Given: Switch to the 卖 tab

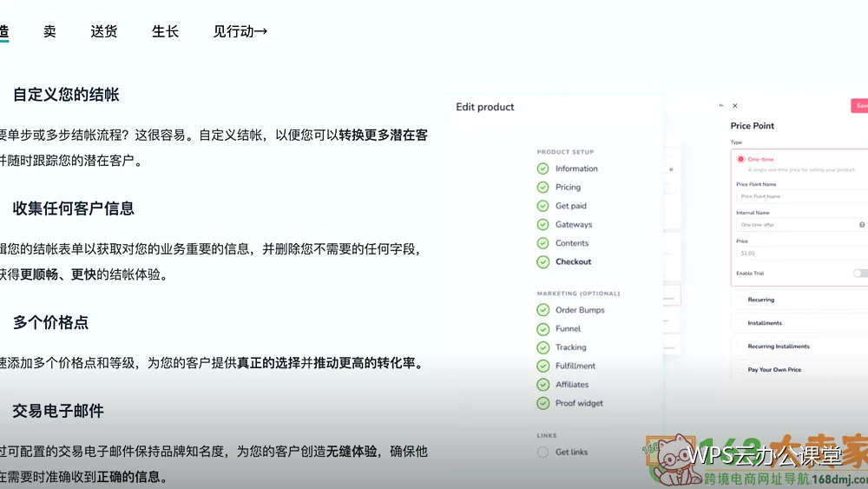Looking at the screenshot, I should click(x=49, y=31).
